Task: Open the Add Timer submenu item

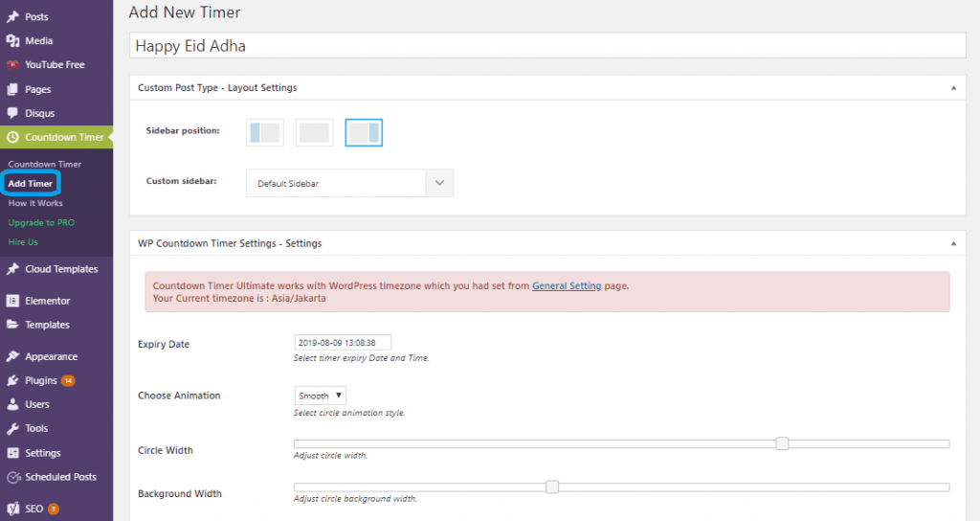Action: (30, 183)
